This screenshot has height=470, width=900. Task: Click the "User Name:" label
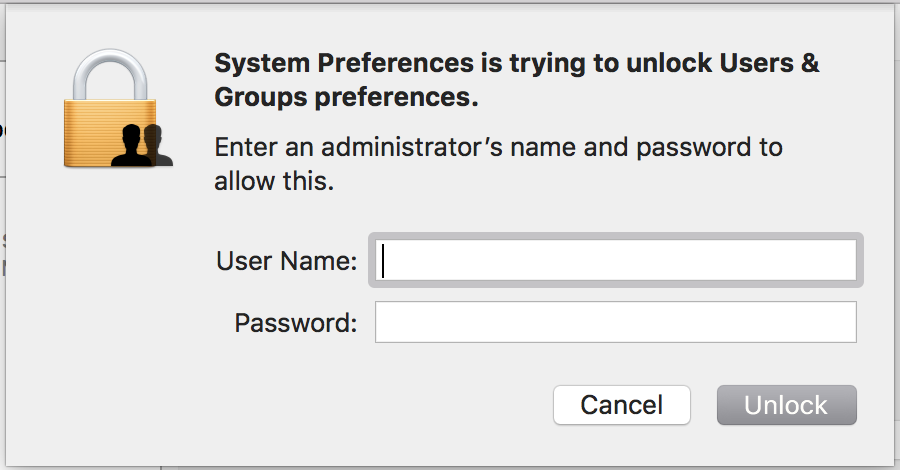click(286, 262)
